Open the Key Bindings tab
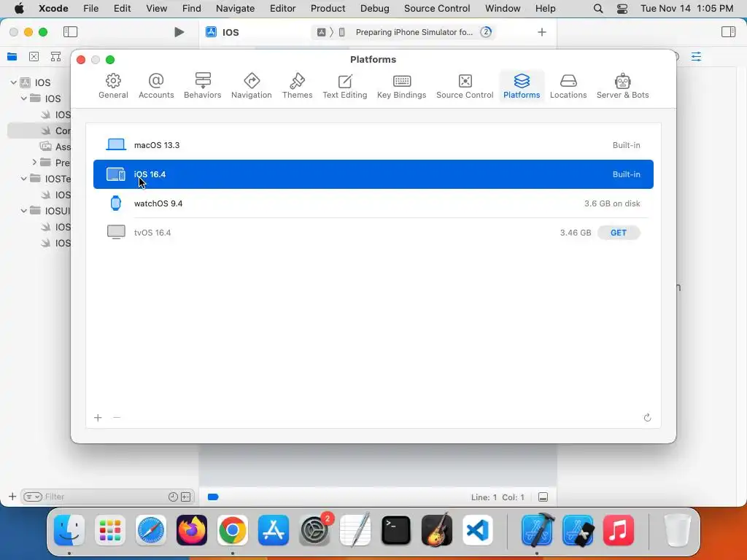The height and width of the screenshot is (560, 747). click(402, 86)
